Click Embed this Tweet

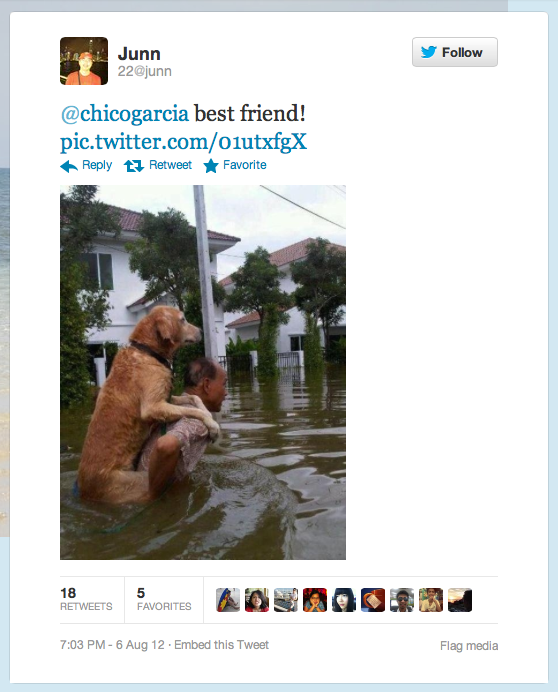pos(221,645)
